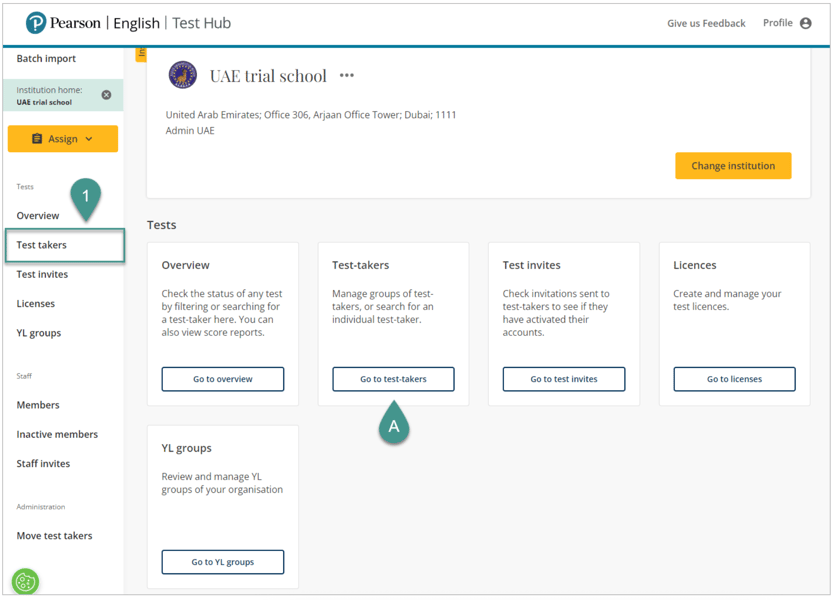Open the three-dots menu beside UAE trial school
Image resolution: width=832 pixels, height=600 pixels.
pos(346,76)
